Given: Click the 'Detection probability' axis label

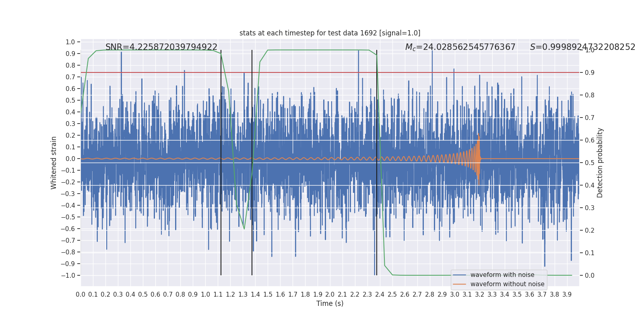Looking at the screenshot, I should point(600,163).
